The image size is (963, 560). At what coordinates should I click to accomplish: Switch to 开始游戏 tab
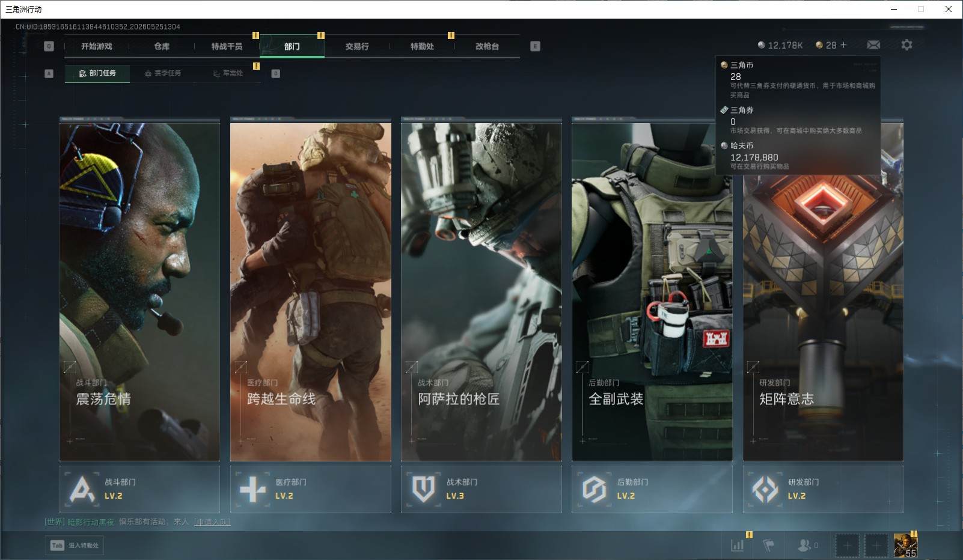click(97, 46)
